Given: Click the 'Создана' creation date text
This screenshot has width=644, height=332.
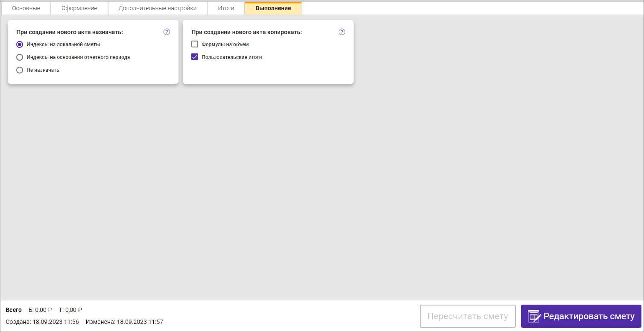Looking at the screenshot, I should click(x=42, y=322).
